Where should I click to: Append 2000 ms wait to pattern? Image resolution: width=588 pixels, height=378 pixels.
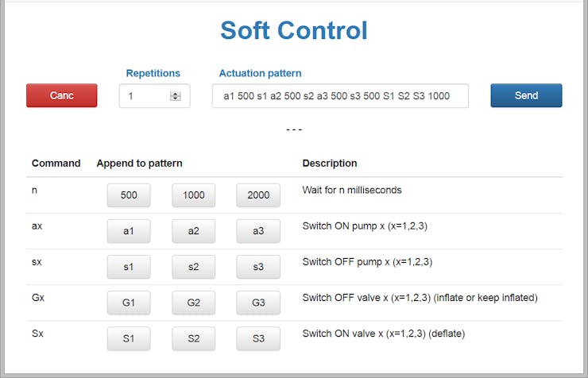(258, 195)
